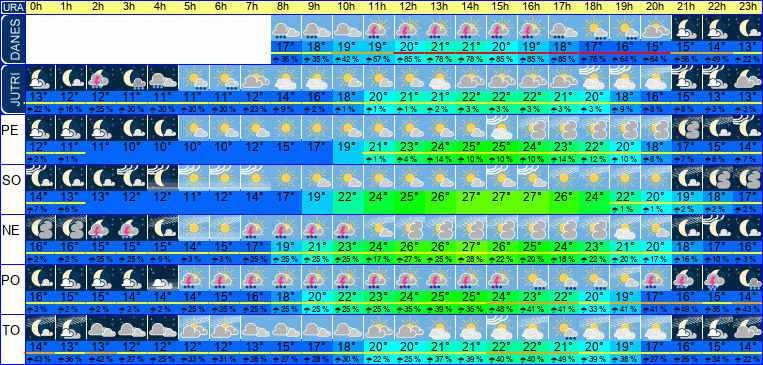The width and height of the screenshot is (763, 365).
Task: Click the TO 2h overcast cloud icon
Action: (101, 328)
